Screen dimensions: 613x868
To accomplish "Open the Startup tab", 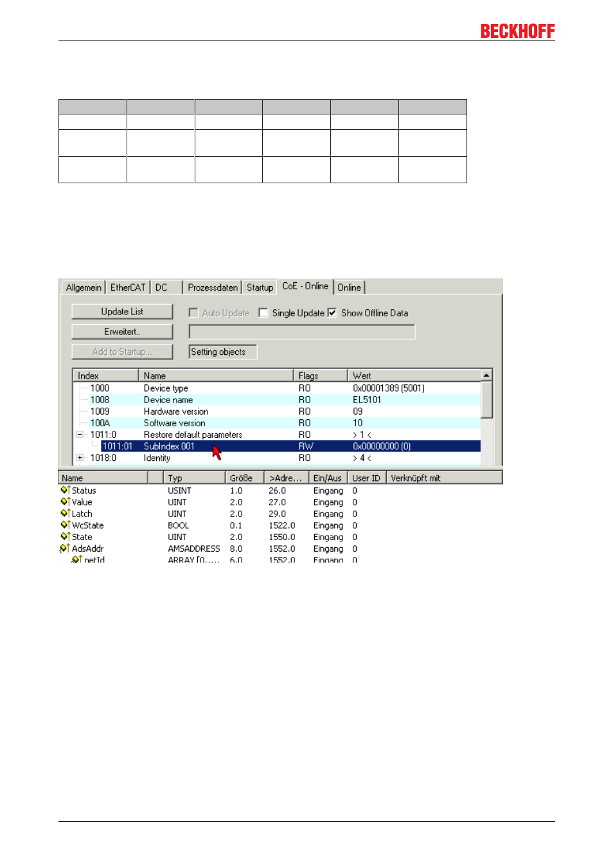I will [260, 287].
